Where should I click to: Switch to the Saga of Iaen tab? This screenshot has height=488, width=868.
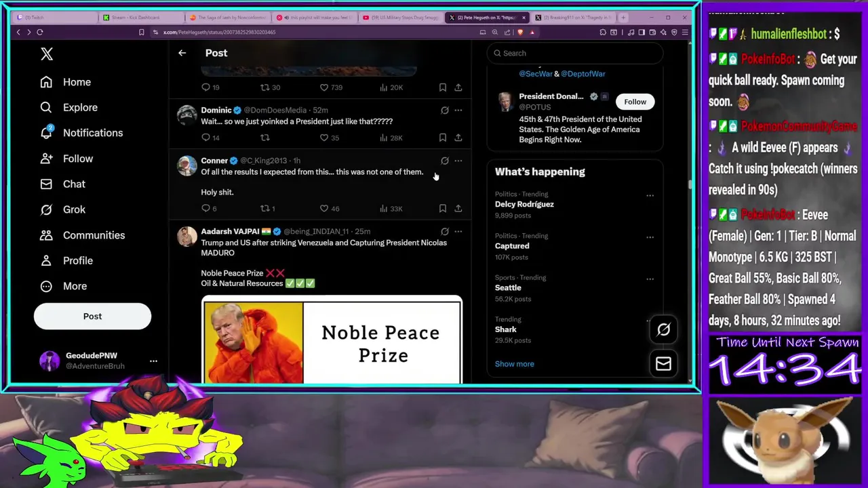point(228,17)
